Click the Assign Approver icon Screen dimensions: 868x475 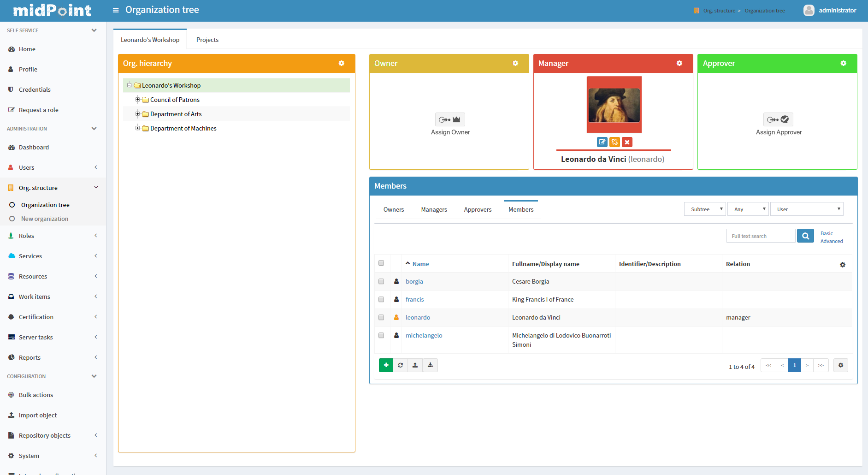coord(778,119)
